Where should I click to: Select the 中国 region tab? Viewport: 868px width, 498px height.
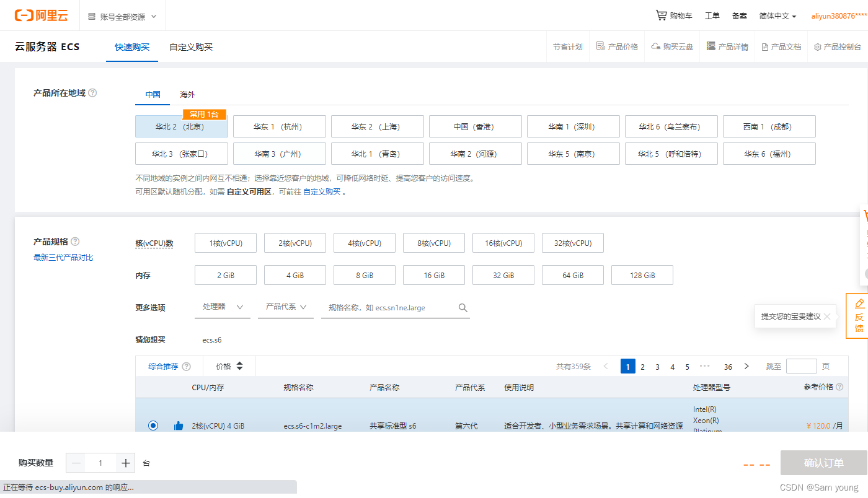click(x=153, y=95)
